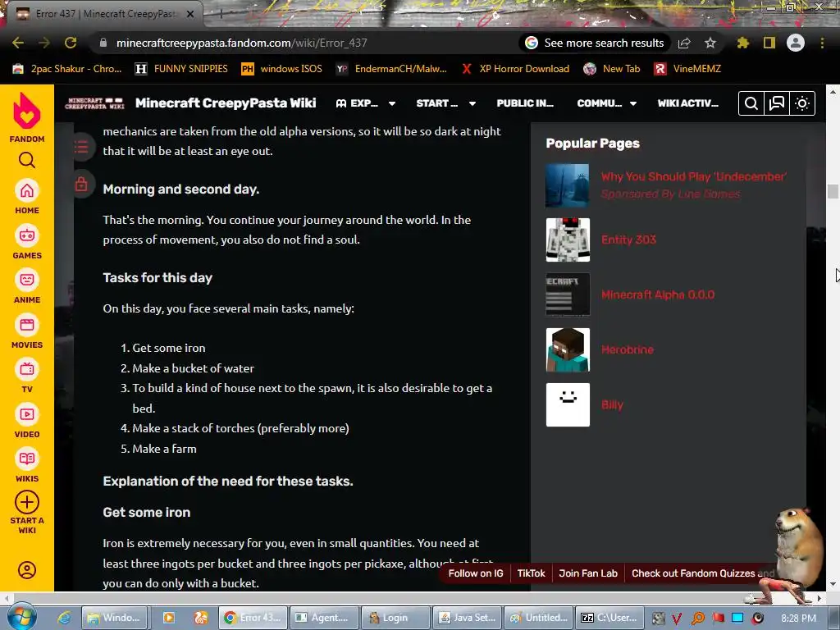Close the Error 437 browser tab

pos(190,15)
